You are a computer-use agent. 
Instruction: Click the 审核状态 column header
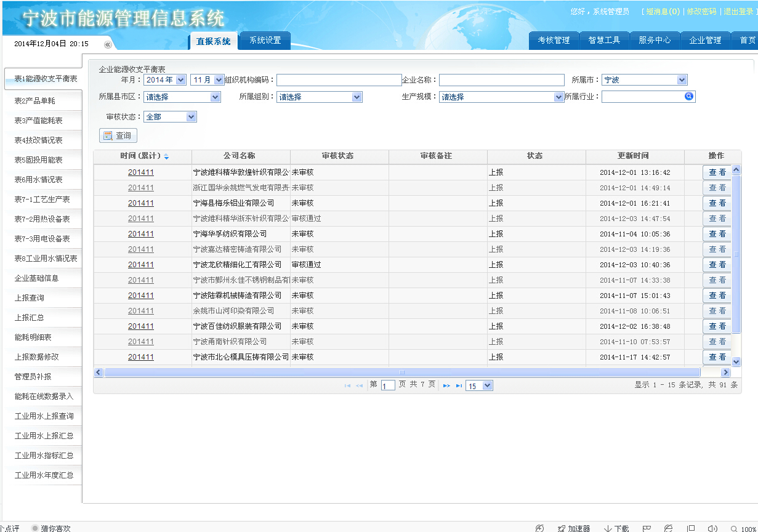tap(339, 156)
